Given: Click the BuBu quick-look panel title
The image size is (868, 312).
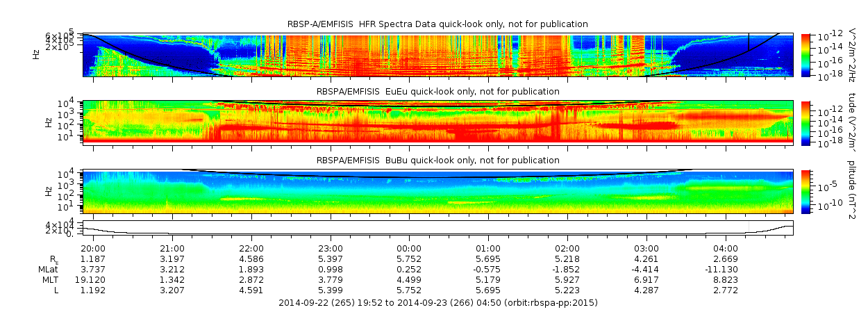Looking at the screenshot, I should pyautogui.click(x=437, y=160).
